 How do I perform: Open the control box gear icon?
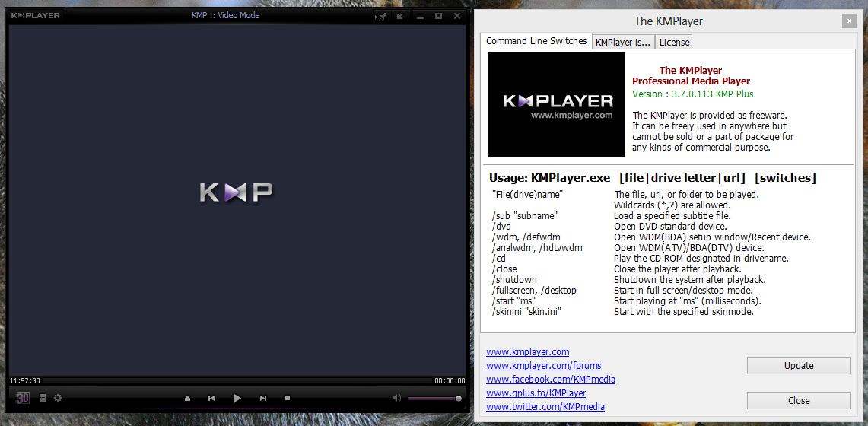click(x=58, y=398)
